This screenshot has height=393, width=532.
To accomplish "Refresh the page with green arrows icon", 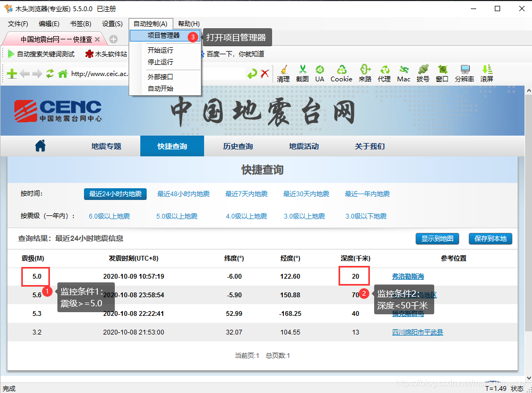I will [x=50, y=73].
